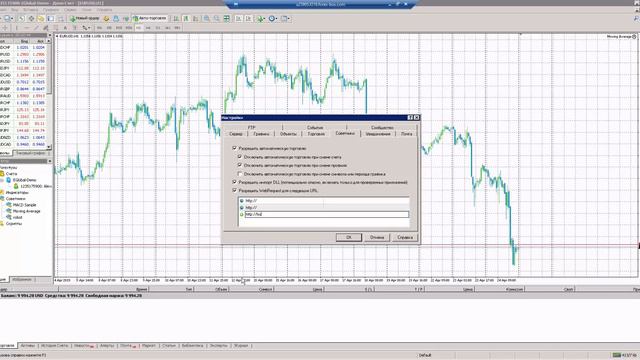Select the H1 timeframe button
This screenshot has height=360, width=640.
click(138, 28)
